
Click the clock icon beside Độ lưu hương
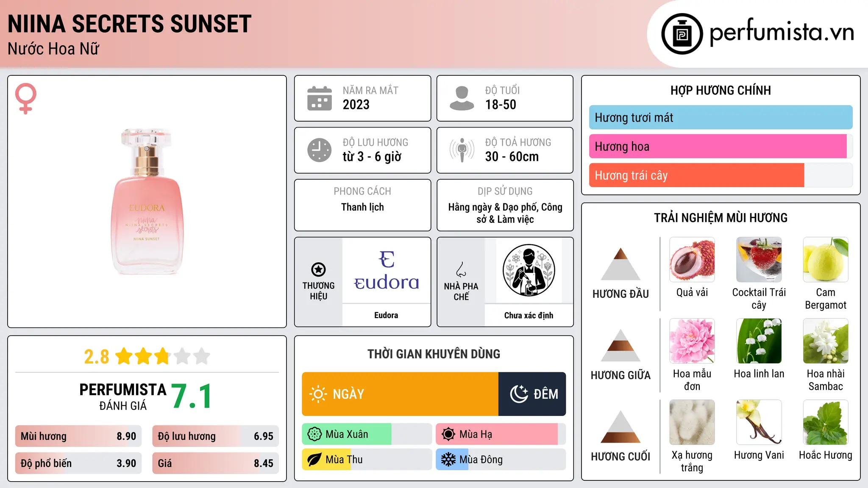[x=320, y=150]
